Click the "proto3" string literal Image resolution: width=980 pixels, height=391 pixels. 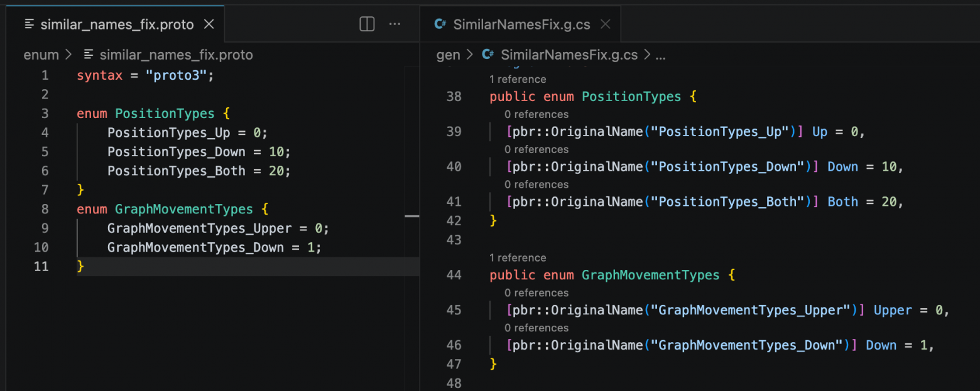pyautogui.click(x=177, y=75)
